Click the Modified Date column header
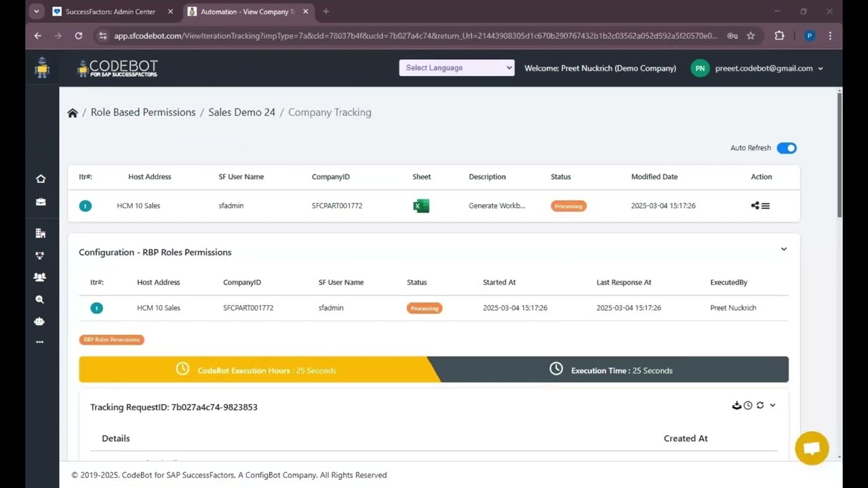This screenshot has width=868, height=488. click(x=654, y=177)
